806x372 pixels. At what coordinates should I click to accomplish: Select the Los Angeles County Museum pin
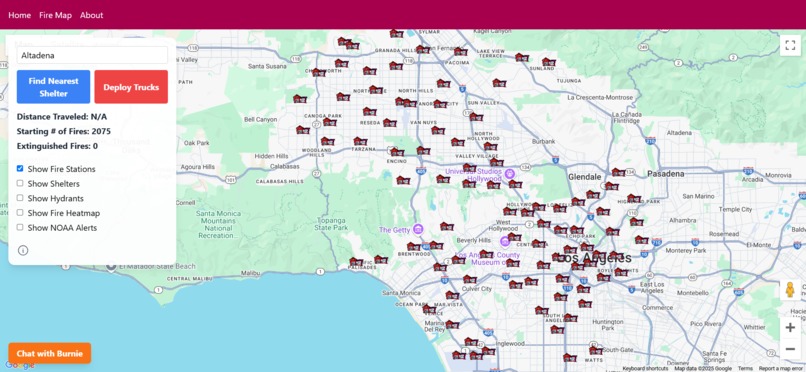point(505,241)
